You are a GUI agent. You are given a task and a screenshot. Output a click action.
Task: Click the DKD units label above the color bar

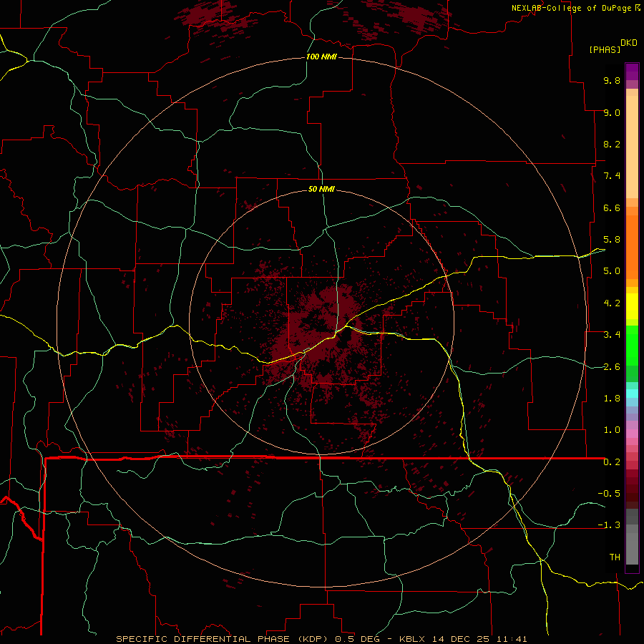click(629, 43)
